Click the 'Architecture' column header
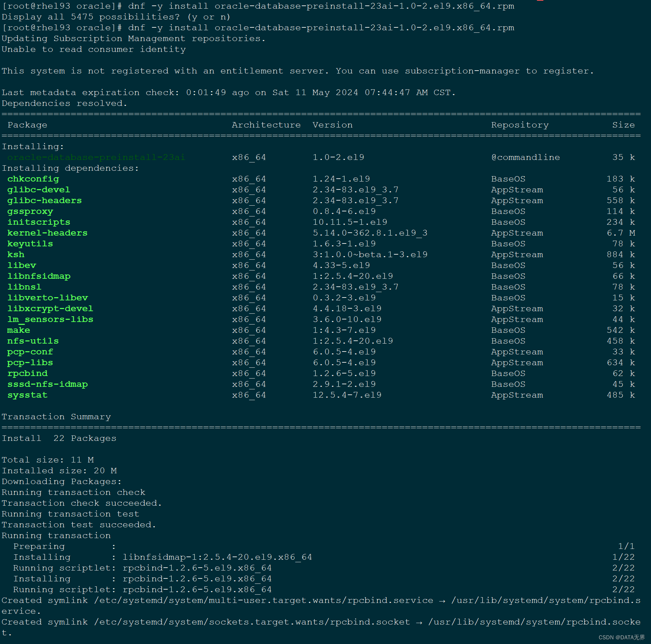651x644 pixels. click(x=266, y=125)
